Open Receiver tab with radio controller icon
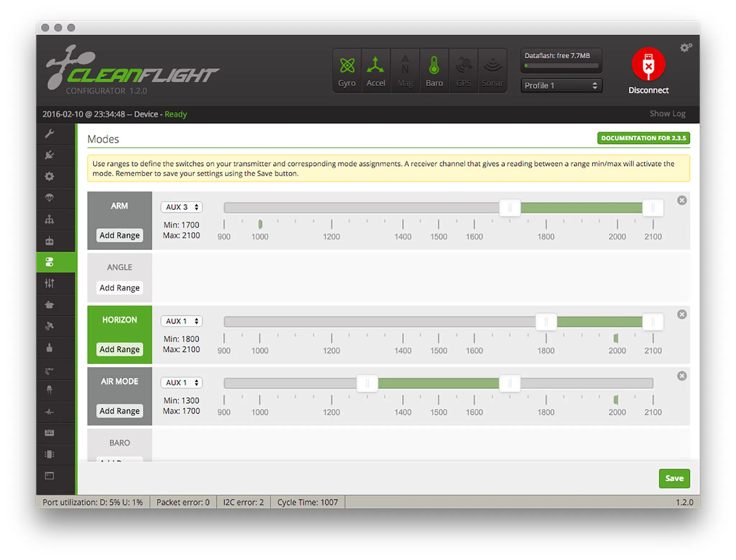This screenshot has width=736, height=560. pyautogui.click(x=50, y=241)
